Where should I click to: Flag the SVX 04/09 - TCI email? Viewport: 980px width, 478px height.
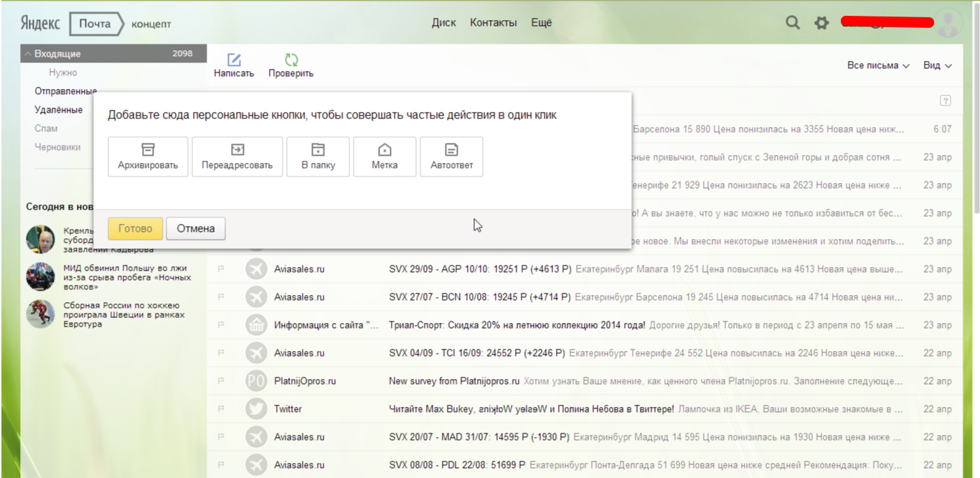pyautogui.click(x=221, y=353)
